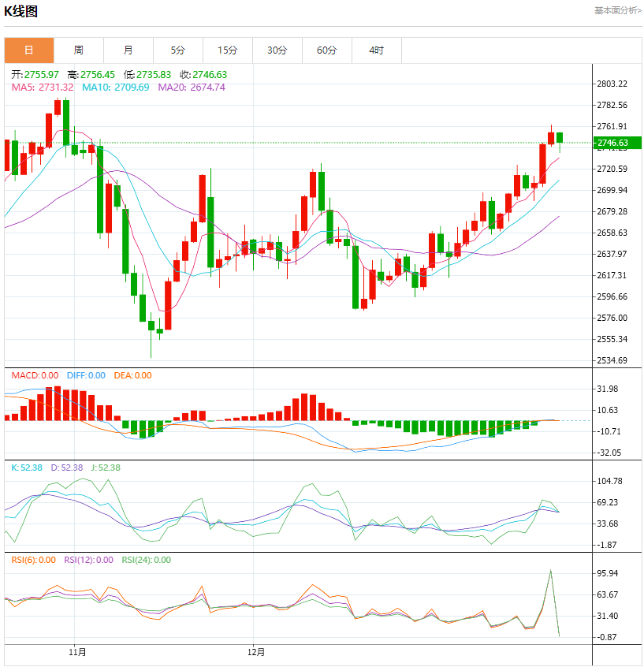The width and height of the screenshot is (644, 667).
Task: Click the 11月 date axis marker
Action: (x=77, y=652)
